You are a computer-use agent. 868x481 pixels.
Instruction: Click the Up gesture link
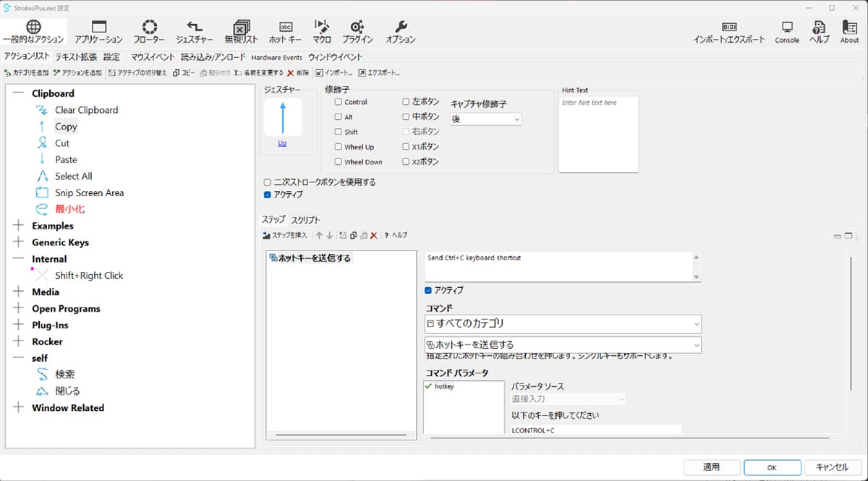pyautogui.click(x=282, y=143)
